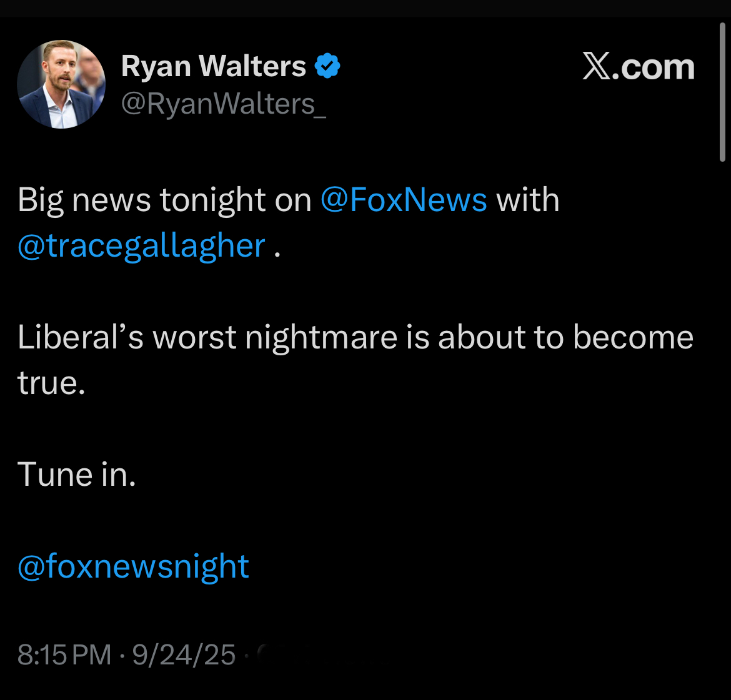Click the word "true." in the post
The width and height of the screenshot is (731, 700).
click(x=51, y=383)
